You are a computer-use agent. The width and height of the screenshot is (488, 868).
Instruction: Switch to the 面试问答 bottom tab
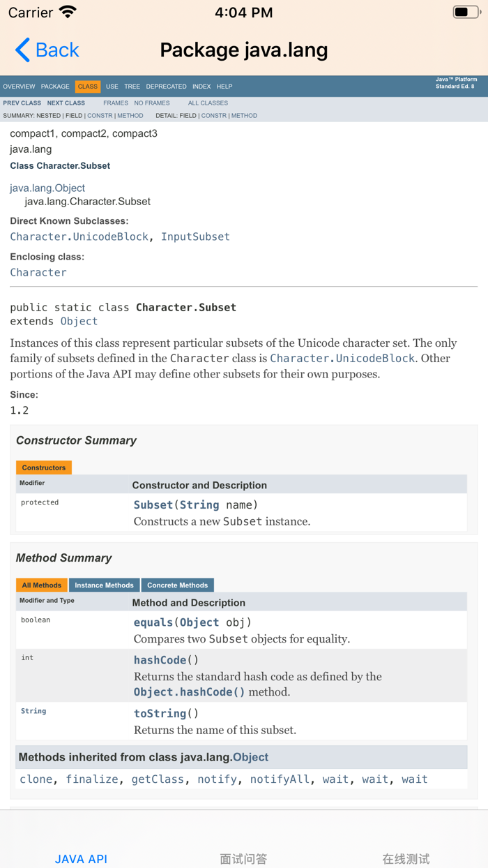243,858
